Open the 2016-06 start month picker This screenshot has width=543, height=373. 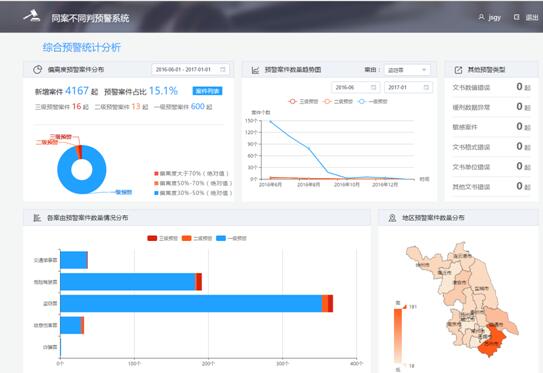click(x=355, y=87)
